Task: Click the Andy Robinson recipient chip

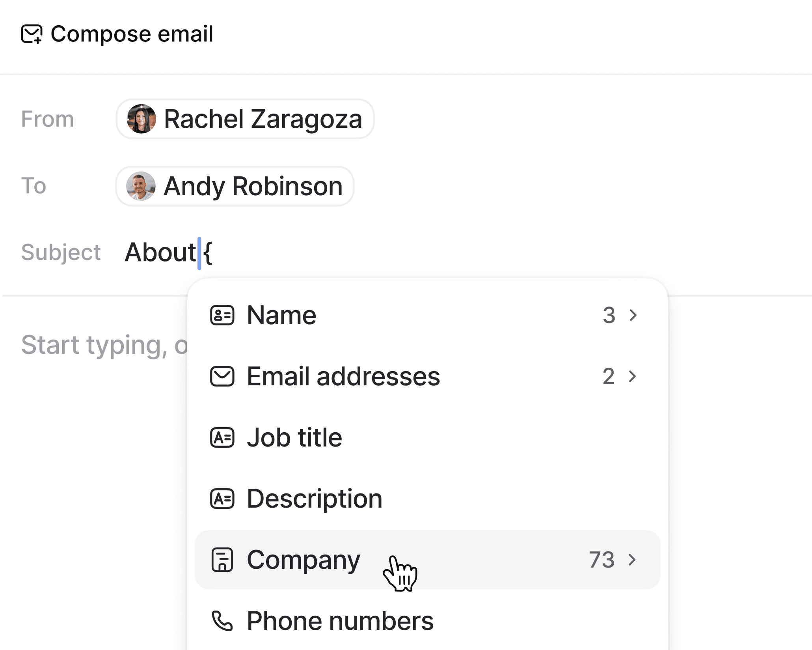Action: pyautogui.click(x=253, y=186)
